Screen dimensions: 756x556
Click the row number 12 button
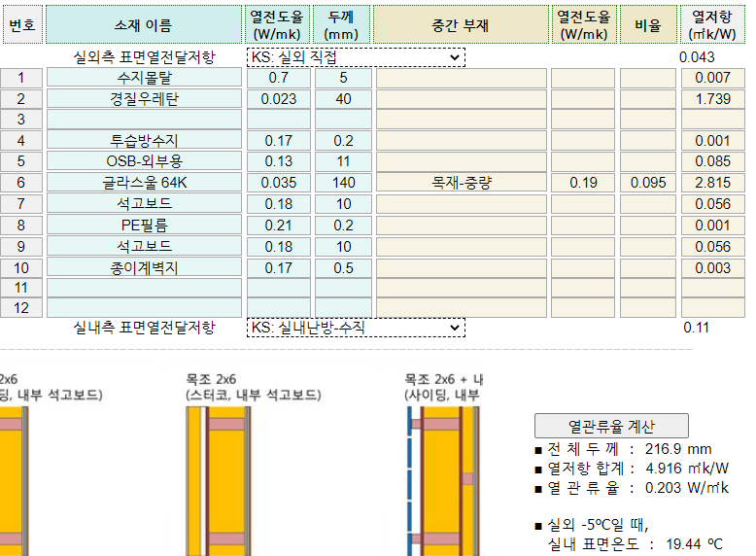click(x=21, y=307)
